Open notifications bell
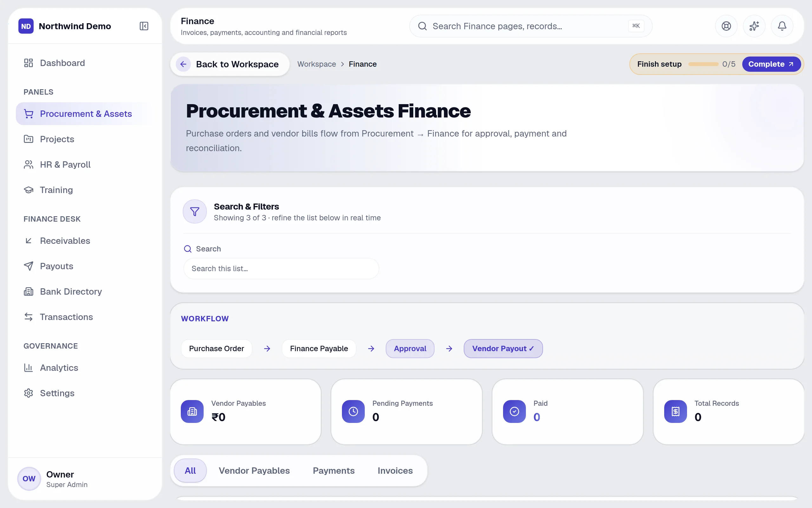This screenshot has height=508, width=812. pyautogui.click(x=782, y=26)
